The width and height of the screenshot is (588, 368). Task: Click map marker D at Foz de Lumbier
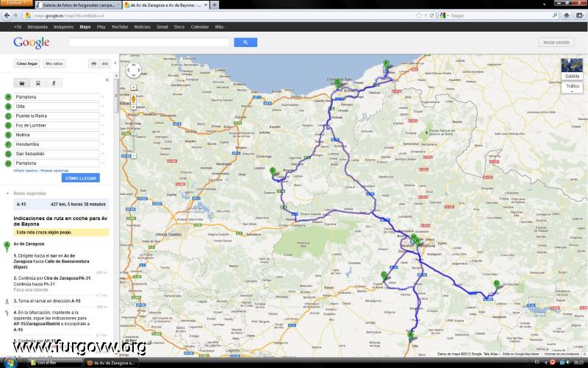497,285
